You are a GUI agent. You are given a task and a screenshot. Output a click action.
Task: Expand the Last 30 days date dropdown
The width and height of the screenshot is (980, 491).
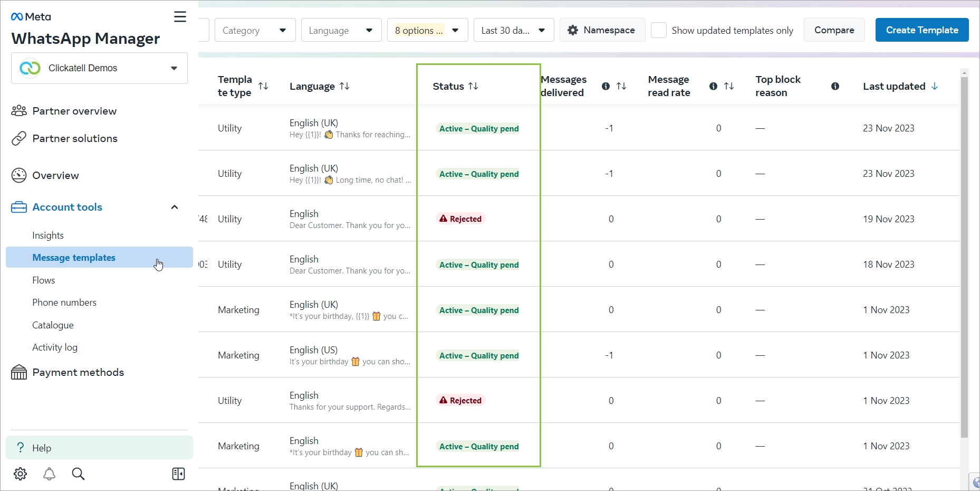pos(513,30)
